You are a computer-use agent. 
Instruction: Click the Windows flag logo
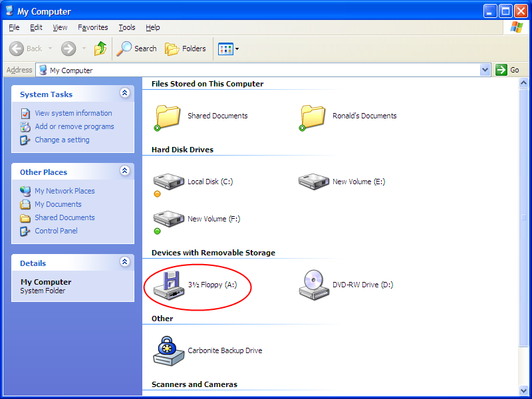517,27
